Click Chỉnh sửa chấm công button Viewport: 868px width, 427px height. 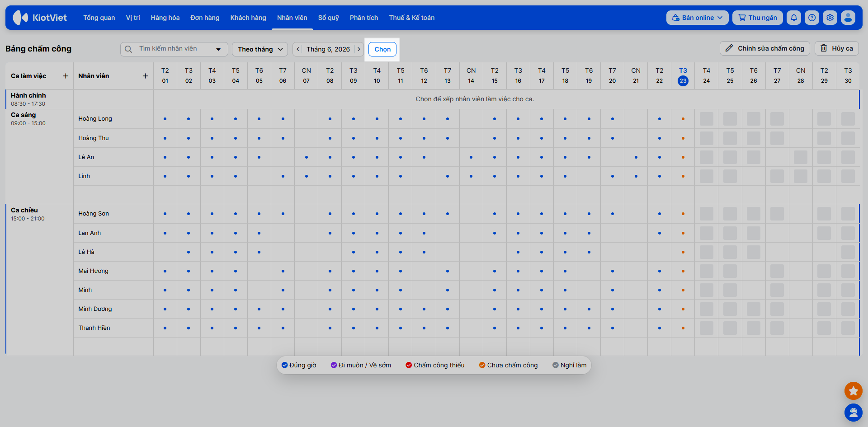coord(765,48)
